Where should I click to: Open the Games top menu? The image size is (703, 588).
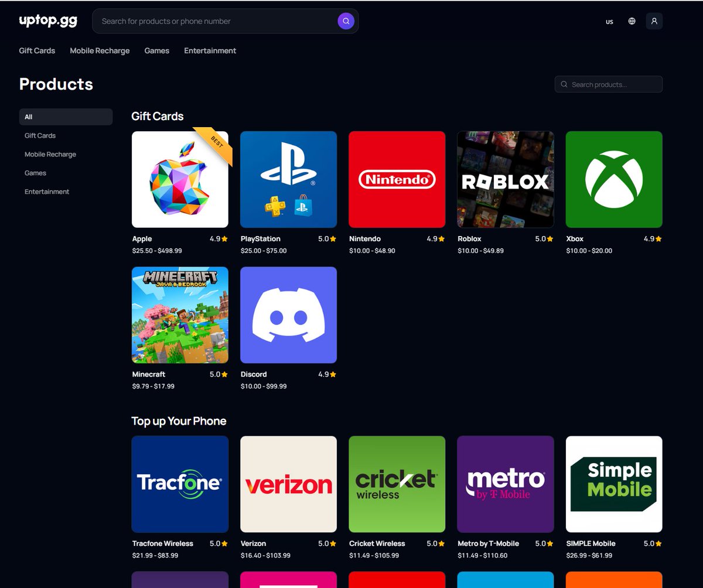157,51
